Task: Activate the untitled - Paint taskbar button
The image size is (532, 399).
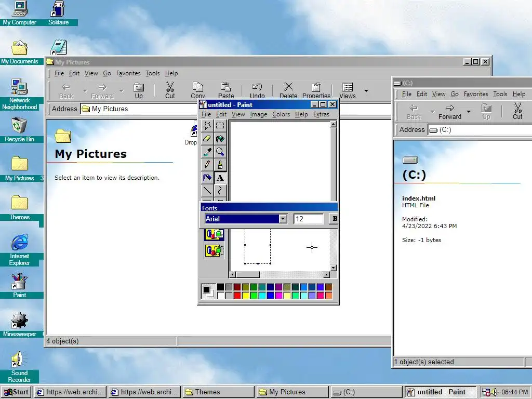Action: [441, 392]
